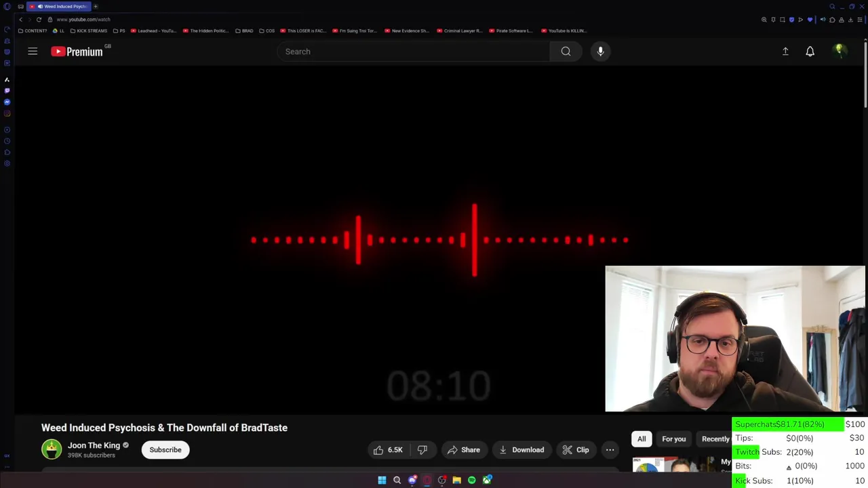Subscribe to Joon The King
868x488 pixels.
(x=165, y=450)
